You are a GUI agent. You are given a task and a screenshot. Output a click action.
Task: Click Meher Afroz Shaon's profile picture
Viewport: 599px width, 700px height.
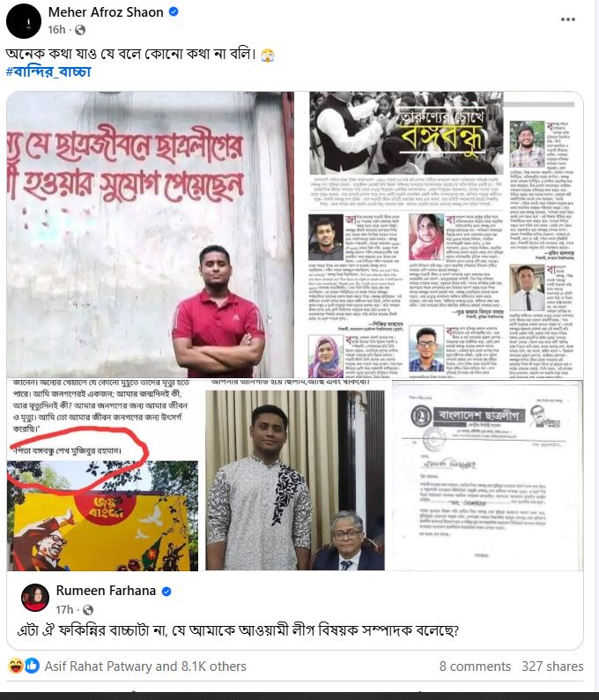coord(24,20)
